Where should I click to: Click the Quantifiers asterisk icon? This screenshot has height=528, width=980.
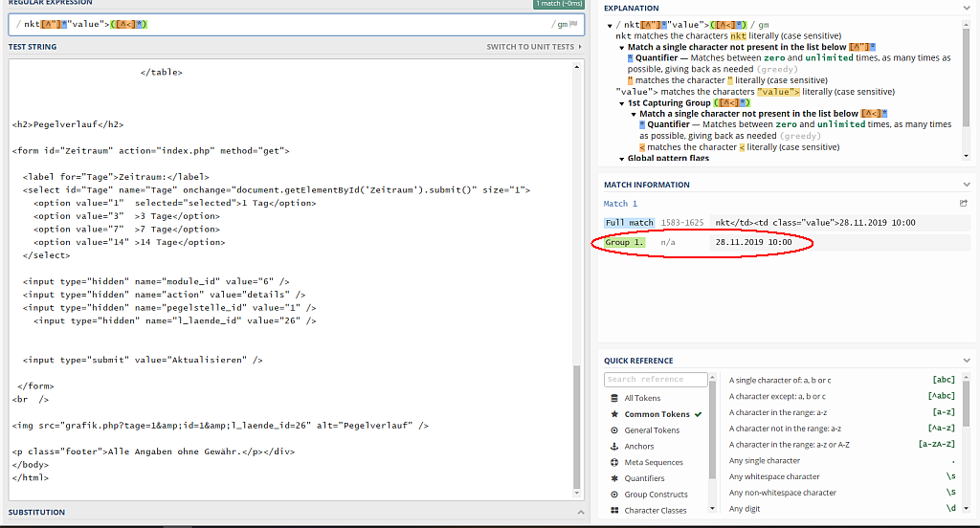(x=613, y=478)
